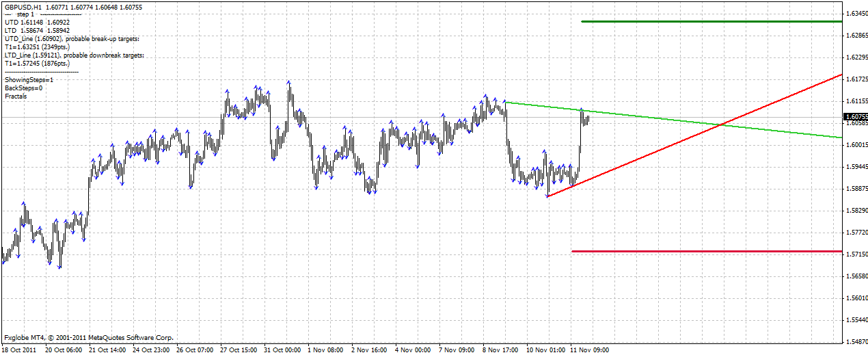868x355 pixels.
Task: Click the Fxglobe MT4 MetaQuotes copyright text
Action: coord(89,338)
